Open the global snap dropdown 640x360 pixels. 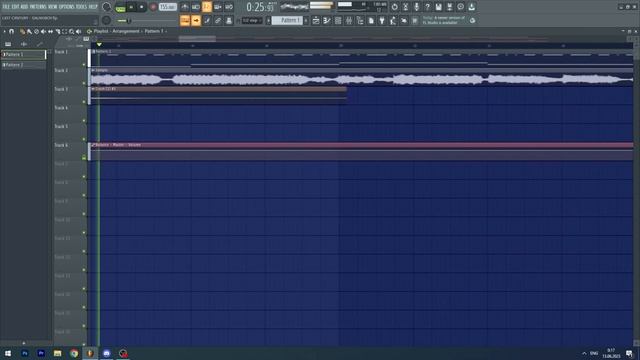coord(251,20)
